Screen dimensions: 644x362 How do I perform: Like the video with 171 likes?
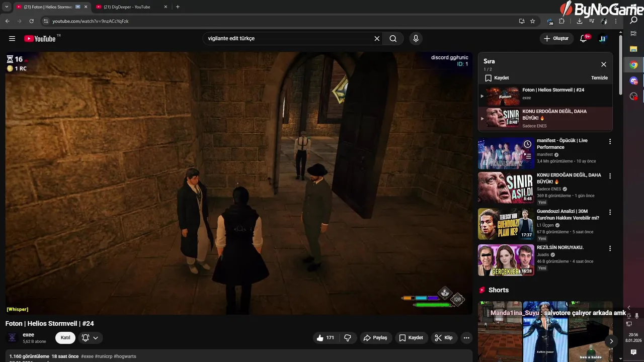point(325,338)
